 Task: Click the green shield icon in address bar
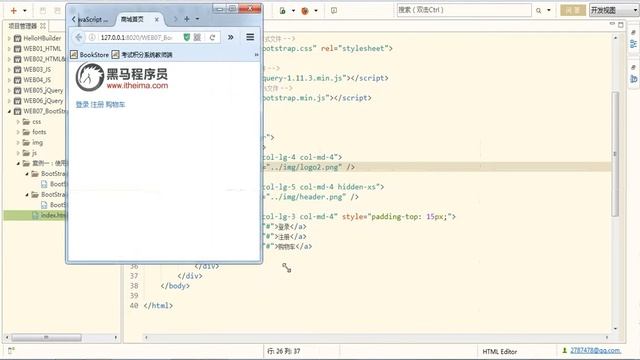187,37
